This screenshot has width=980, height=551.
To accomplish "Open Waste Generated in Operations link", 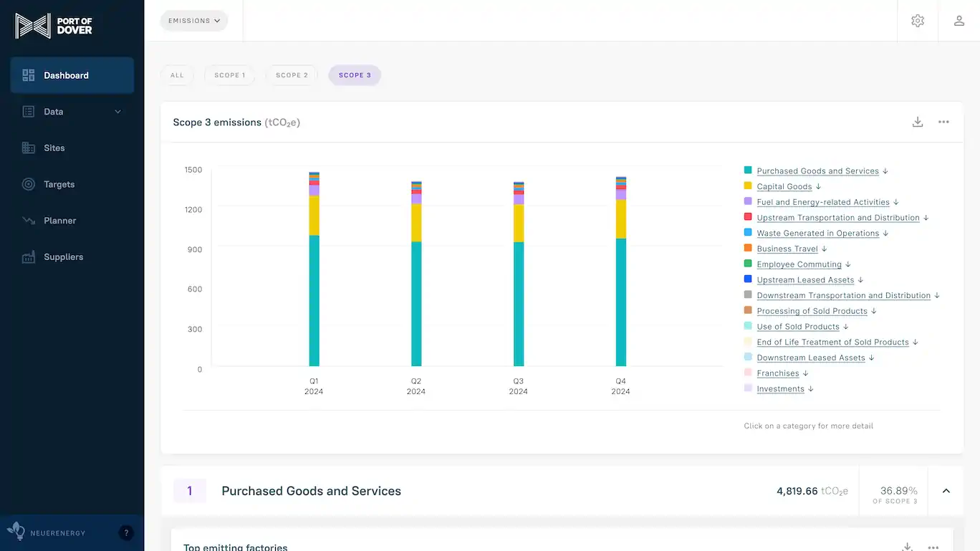I will [x=818, y=234].
